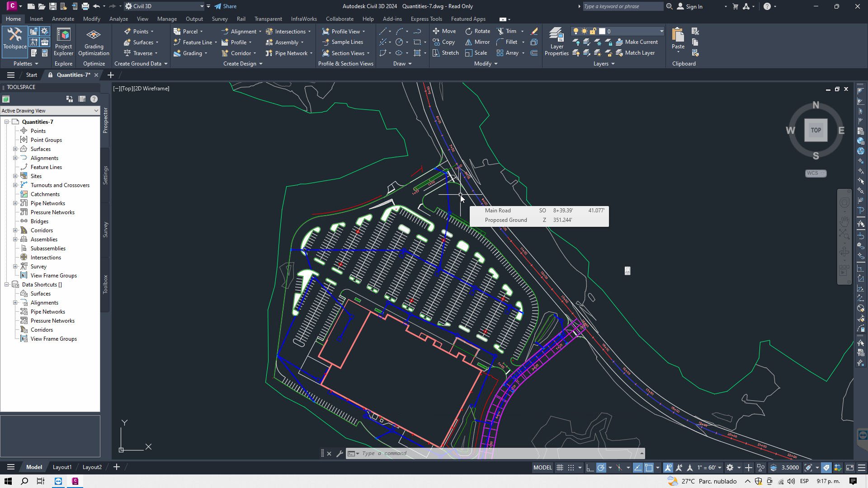Image resolution: width=868 pixels, height=488 pixels.
Task: Open the Annotate ribbon tab
Action: coord(63,19)
